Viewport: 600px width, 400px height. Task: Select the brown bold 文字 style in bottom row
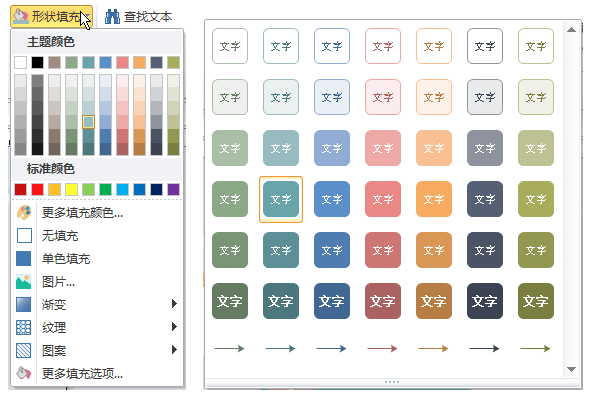[x=434, y=301]
